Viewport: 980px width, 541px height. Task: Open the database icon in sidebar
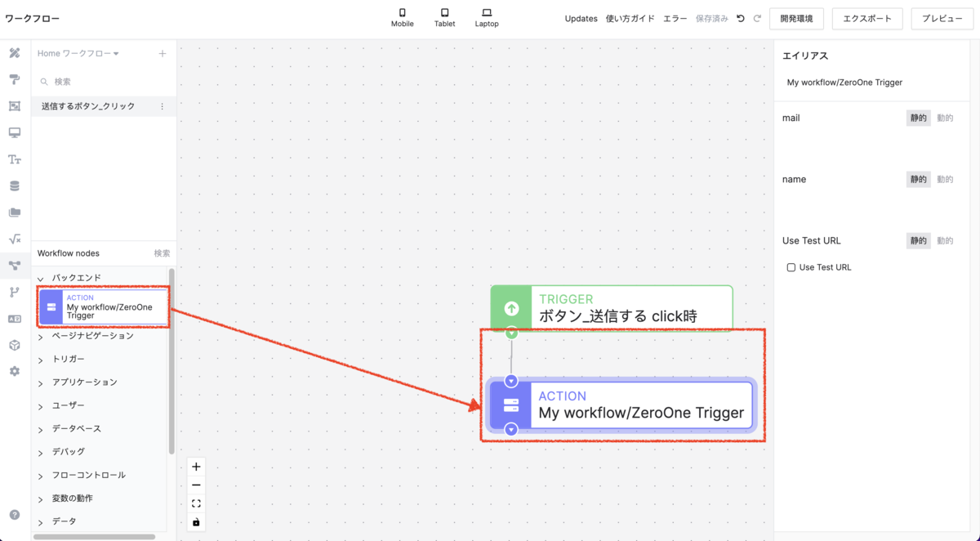15,186
